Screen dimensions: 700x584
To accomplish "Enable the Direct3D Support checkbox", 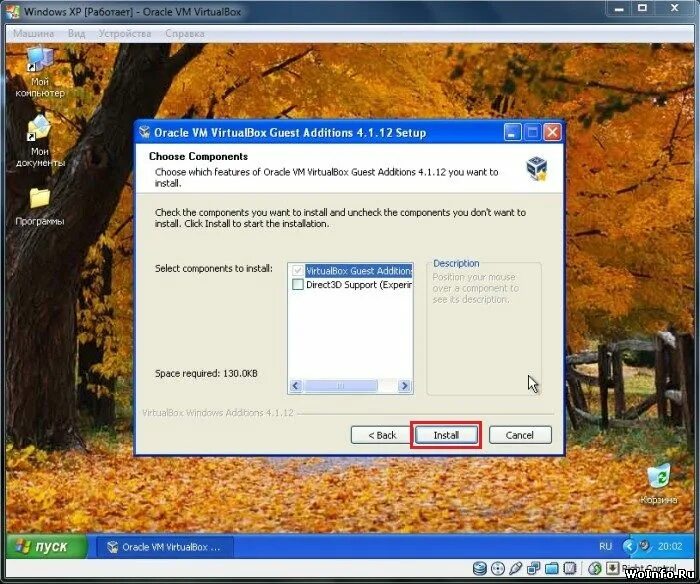I will tap(297, 284).
